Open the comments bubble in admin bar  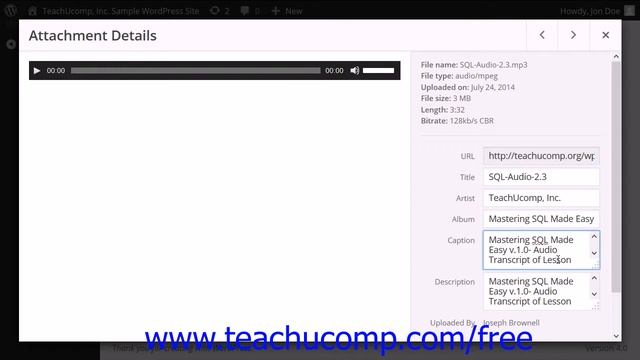250,11
